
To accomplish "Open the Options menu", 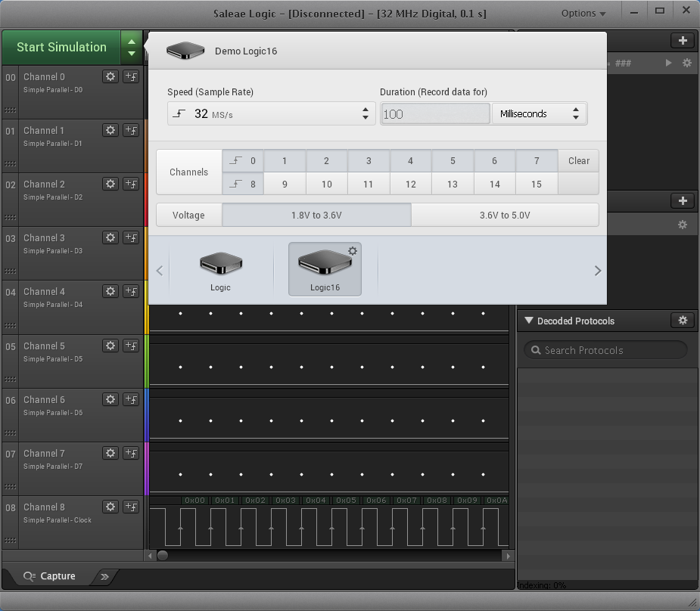I will coord(583,14).
